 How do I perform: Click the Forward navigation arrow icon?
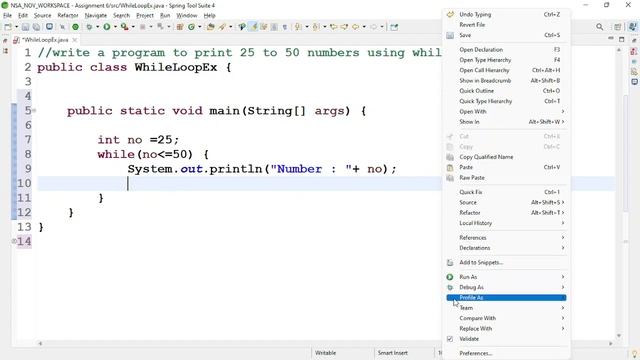click(x=373, y=27)
